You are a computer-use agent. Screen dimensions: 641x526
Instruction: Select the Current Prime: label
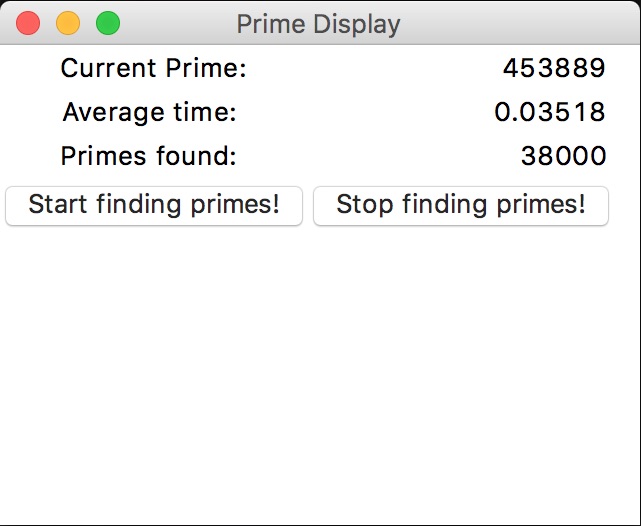click(153, 69)
